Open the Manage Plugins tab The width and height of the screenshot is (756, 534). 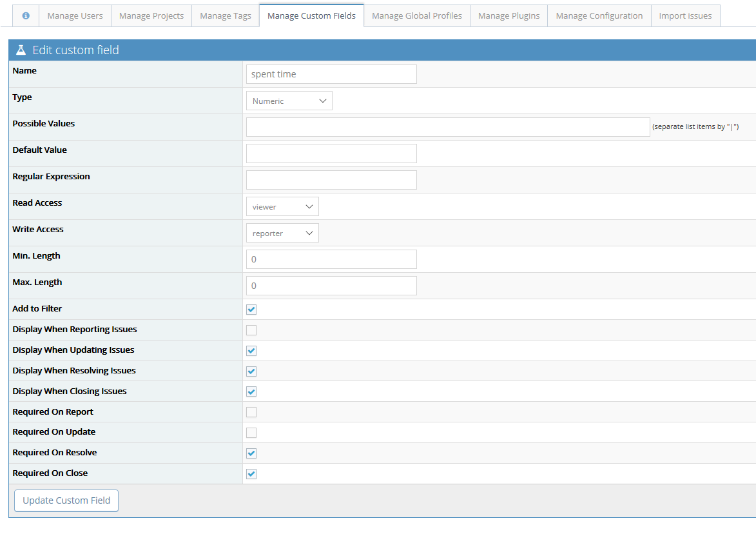(x=509, y=15)
